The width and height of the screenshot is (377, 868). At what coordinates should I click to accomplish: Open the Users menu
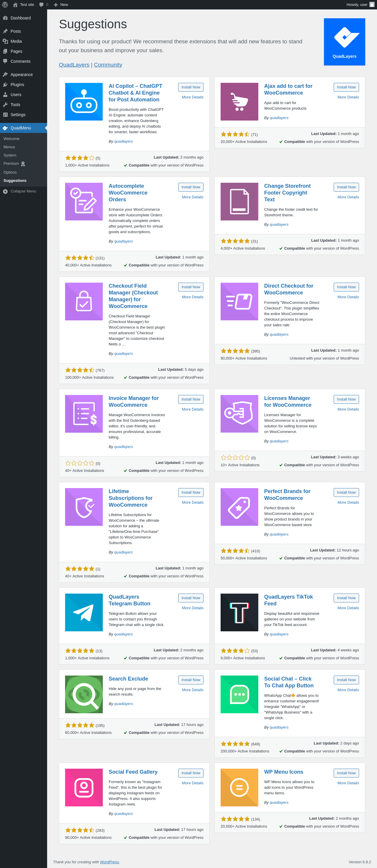click(24, 95)
